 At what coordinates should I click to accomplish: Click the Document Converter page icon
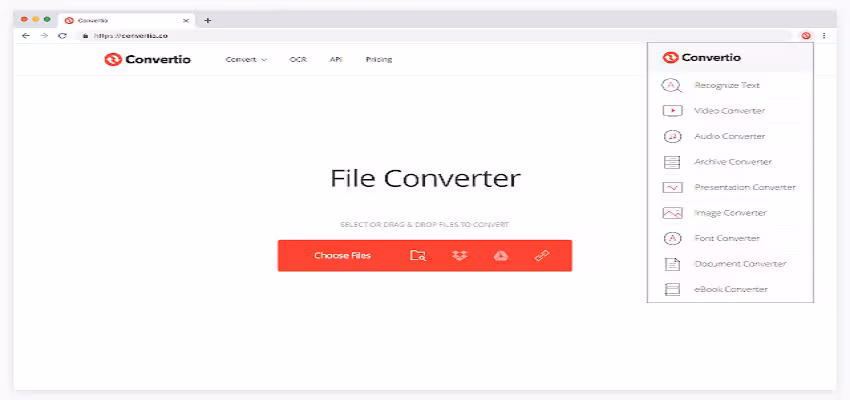(x=672, y=264)
